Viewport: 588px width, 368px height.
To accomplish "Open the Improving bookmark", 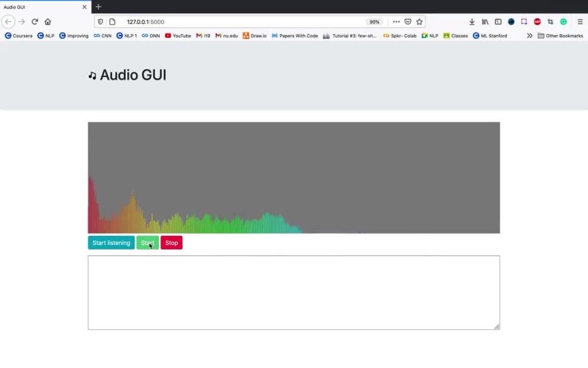I will tap(74, 36).
